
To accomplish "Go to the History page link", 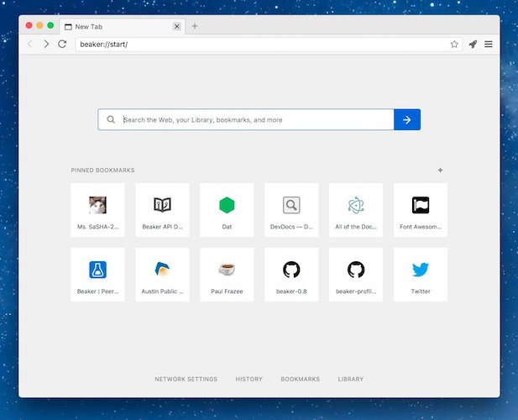I will click(249, 379).
